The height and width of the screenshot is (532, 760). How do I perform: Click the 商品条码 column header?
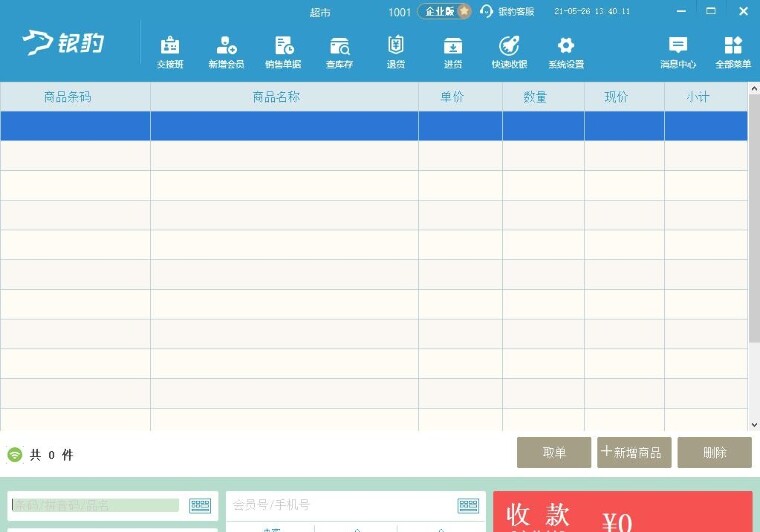coord(75,97)
